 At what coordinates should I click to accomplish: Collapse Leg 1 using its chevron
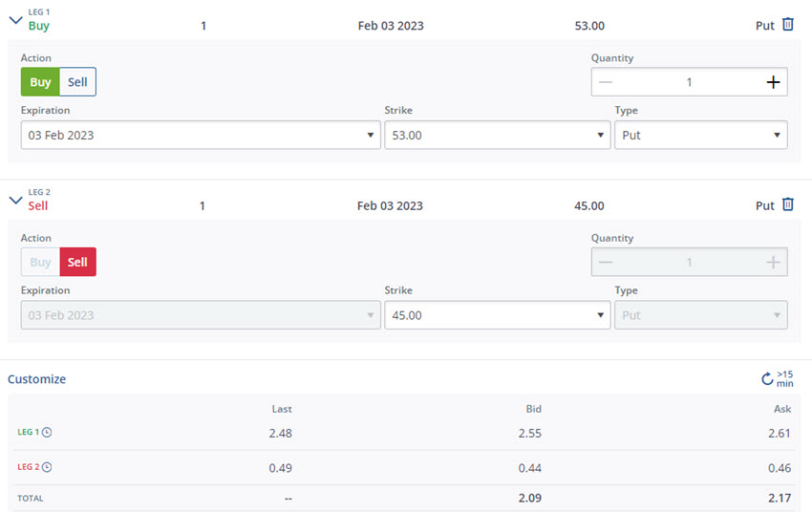[16, 20]
